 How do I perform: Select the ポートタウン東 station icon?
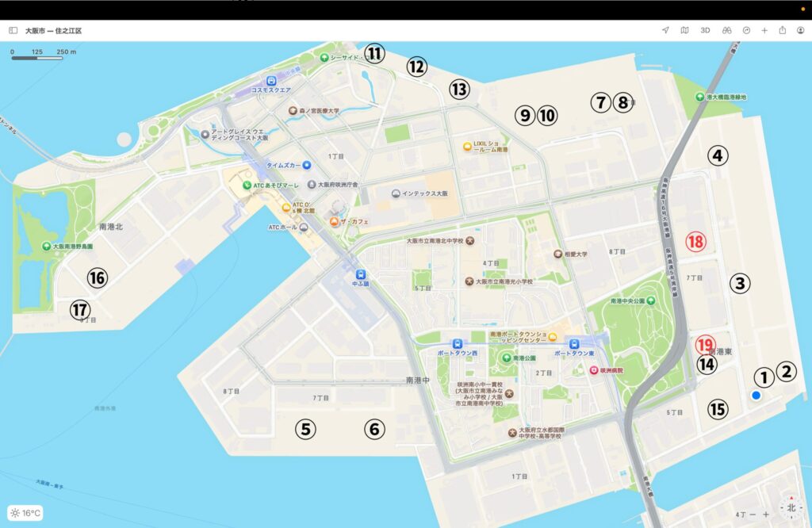[573, 344]
